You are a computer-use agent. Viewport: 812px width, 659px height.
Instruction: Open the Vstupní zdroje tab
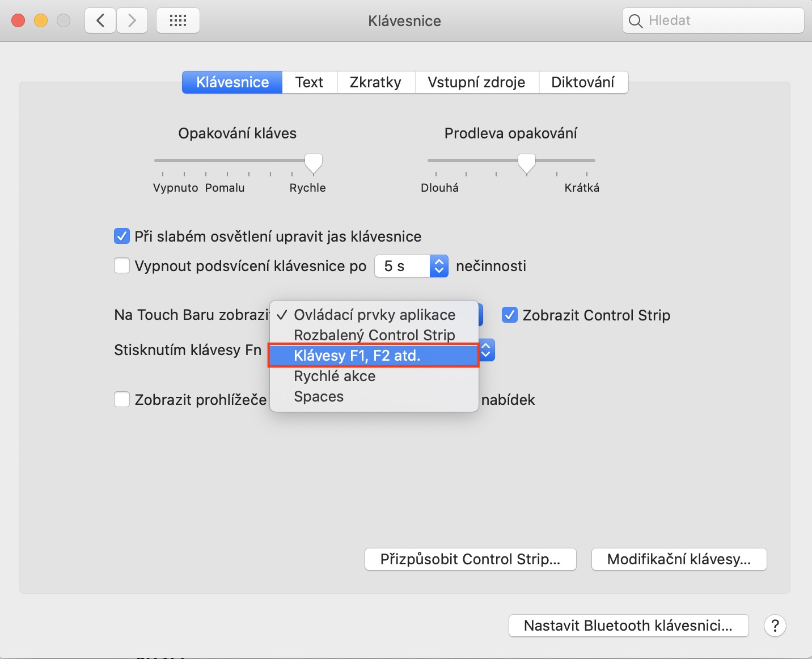(477, 82)
